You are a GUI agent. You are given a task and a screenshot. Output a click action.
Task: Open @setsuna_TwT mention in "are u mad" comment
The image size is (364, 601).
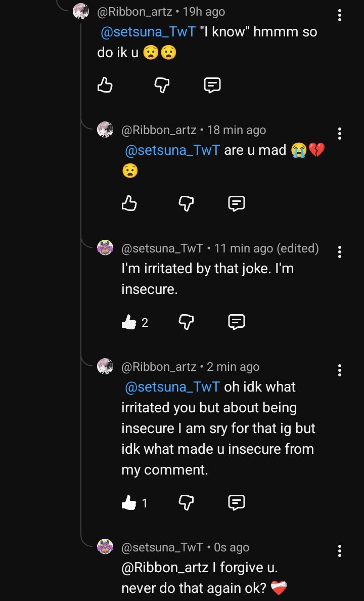[172, 150]
